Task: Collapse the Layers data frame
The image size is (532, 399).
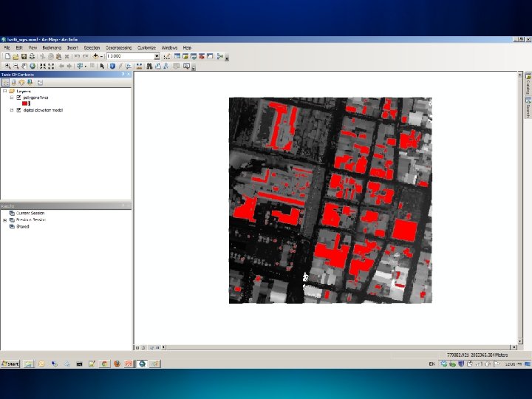Action: [x=4, y=91]
